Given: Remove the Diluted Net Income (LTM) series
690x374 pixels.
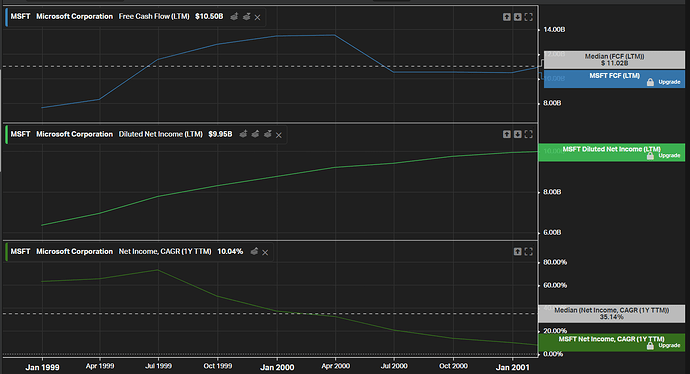Looking at the screenshot, I should (x=279, y=135).
